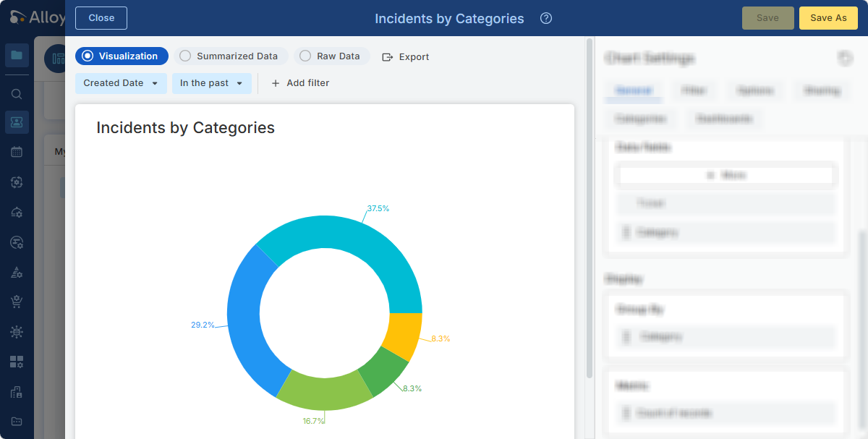Open the dashboard widgets icon in sidebar
The height and width of the screenshot is (439, 868).
(x=17, y=362)
